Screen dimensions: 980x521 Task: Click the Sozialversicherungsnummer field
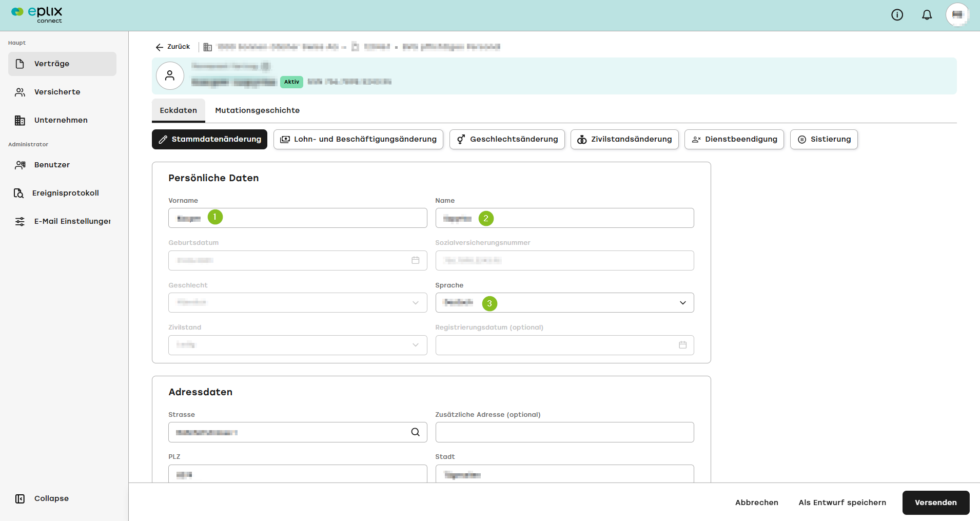coord(564,260)
